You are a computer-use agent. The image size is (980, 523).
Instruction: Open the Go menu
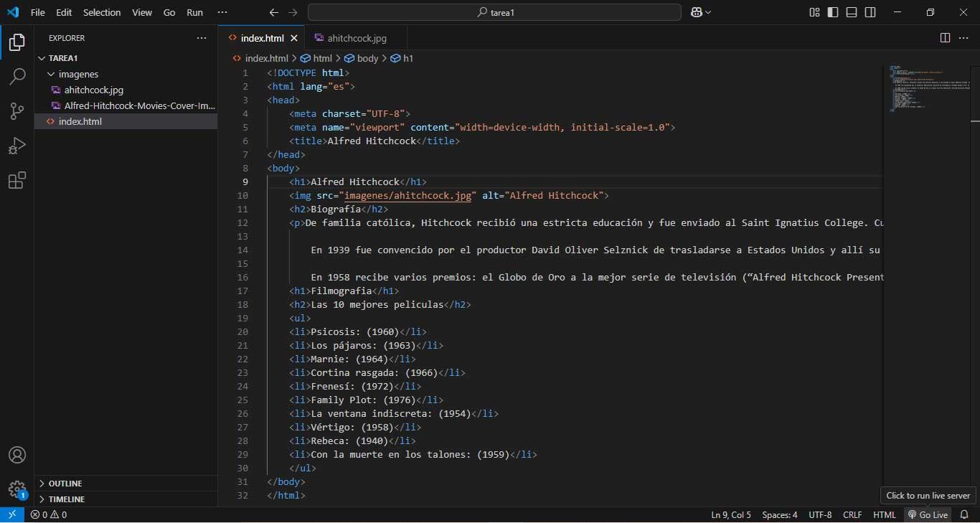click(169, 12)
